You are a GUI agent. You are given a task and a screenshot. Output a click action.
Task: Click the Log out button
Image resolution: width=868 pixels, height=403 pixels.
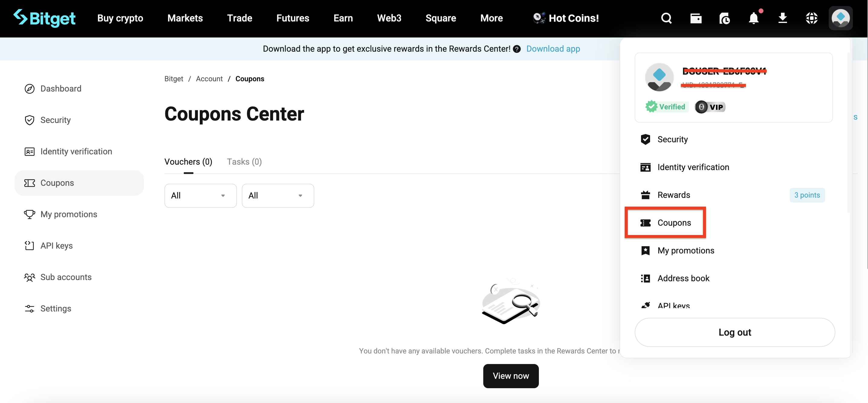[734, 333]
